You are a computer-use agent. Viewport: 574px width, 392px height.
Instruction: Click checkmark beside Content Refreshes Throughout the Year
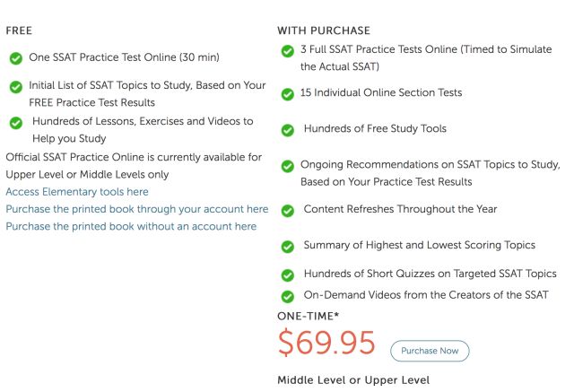pyautogui.click(x=287, y=211)
